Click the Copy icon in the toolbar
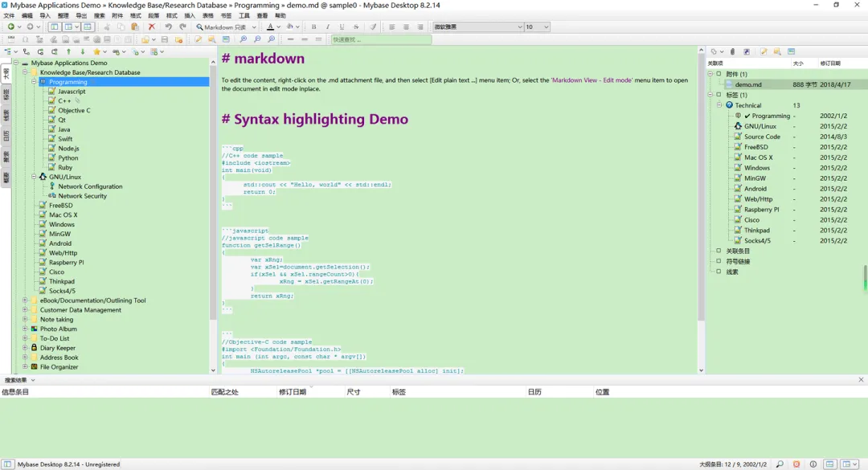 tap(121, 27)
